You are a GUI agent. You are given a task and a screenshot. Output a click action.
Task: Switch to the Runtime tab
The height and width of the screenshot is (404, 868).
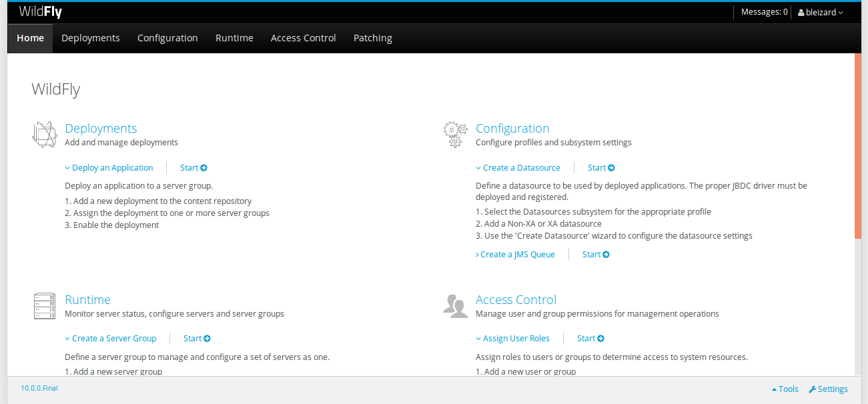234,38
